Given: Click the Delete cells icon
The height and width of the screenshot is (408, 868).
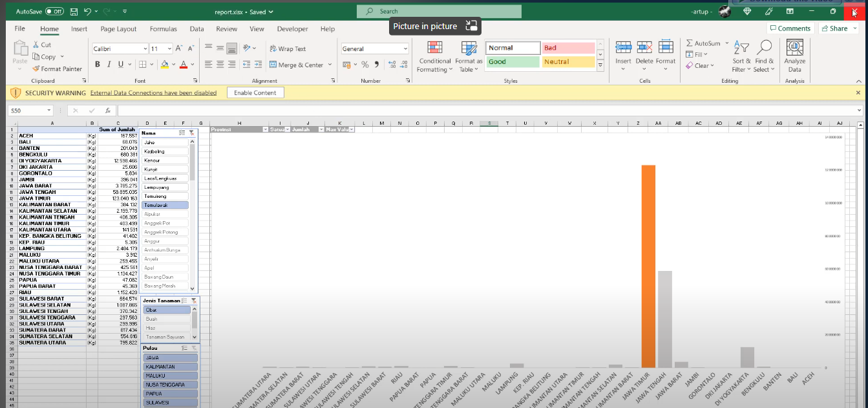Looking at the screenshot, I should (x=644, y=48).
